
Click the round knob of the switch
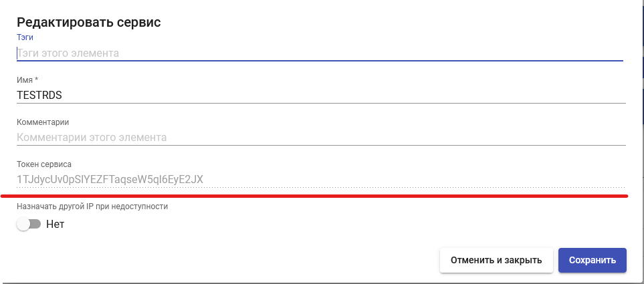tap(24, 225)
